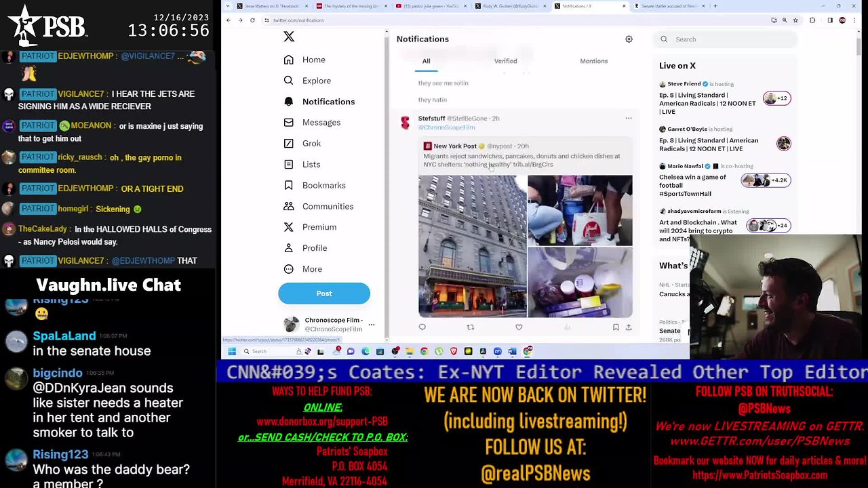Open the Windows Start menu
Image resolution: width=868 pixels, height=488 pixels.
232,351
